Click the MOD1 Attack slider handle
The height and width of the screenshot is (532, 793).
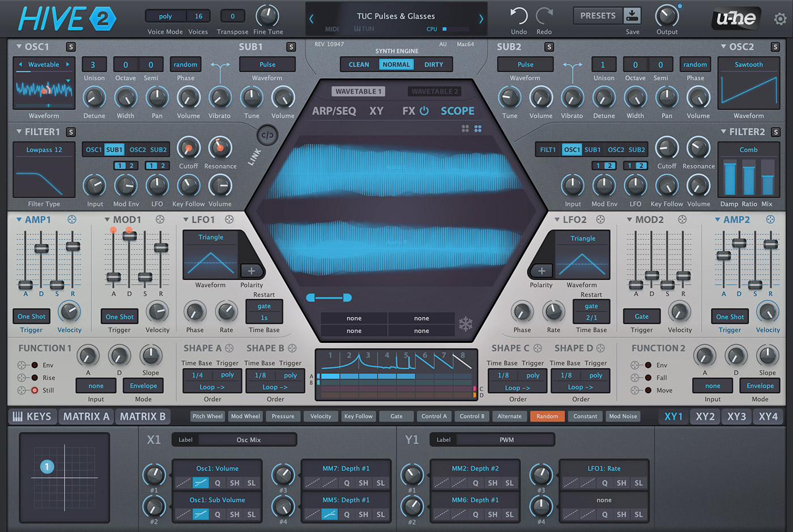point(114,277)
